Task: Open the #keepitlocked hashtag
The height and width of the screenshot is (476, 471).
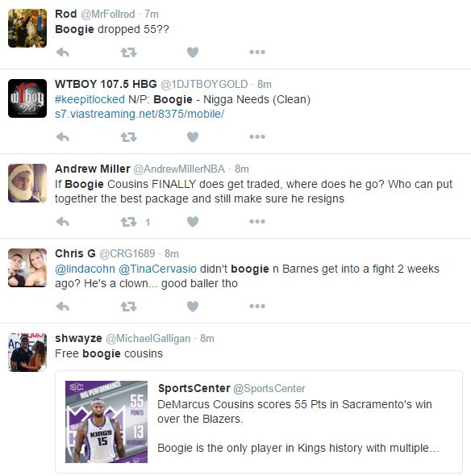Action: click(90, 99)
